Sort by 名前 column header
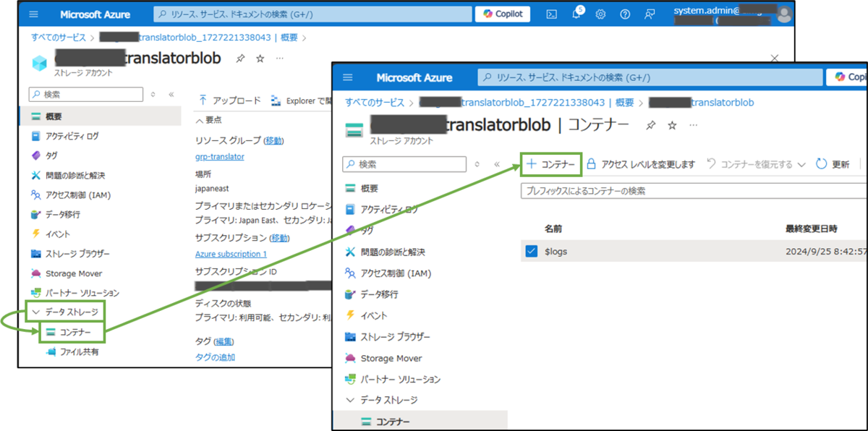868x431 pixels. point(553,229)
